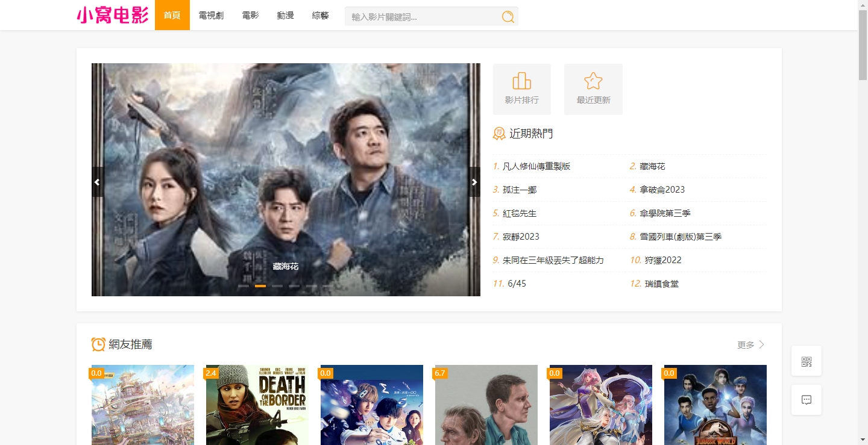Open 凡人修仙傳重製版 from hot list
The height and width of the screenshot is (445, 868).
pyautogui.click(x=536, y=166)
